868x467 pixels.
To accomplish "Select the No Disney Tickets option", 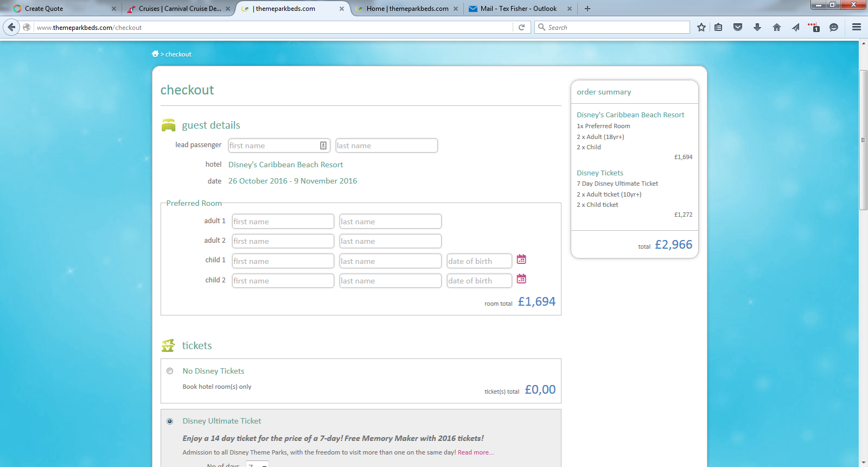I will [x=170, y=371].
